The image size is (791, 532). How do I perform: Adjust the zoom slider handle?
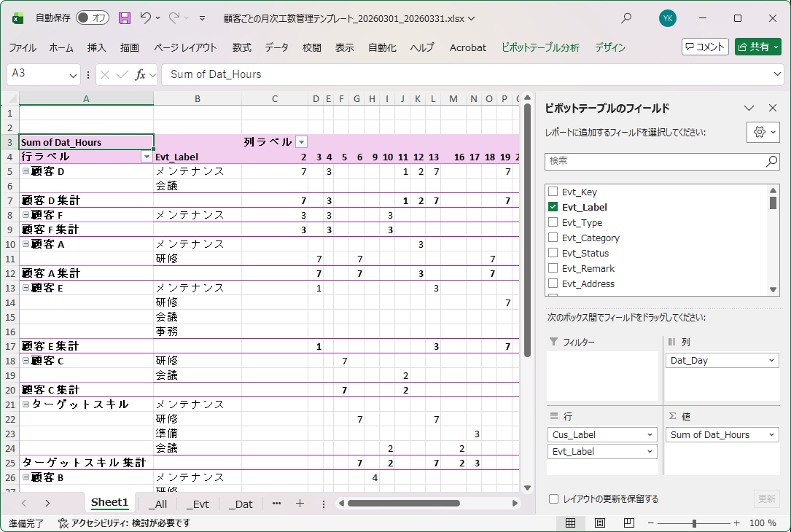(x=694, y=523)
